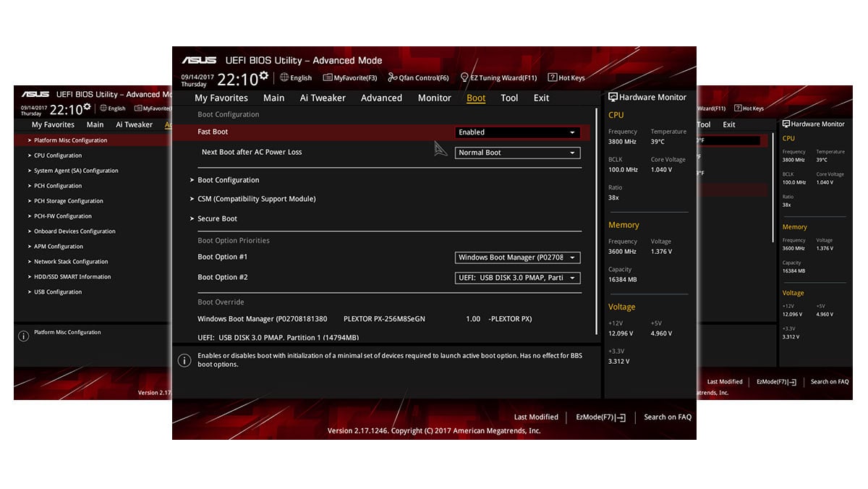The image size is (868, 489).
Task: Click EzMode(F7) arrow icon in right background window
Action: point(792,382)
